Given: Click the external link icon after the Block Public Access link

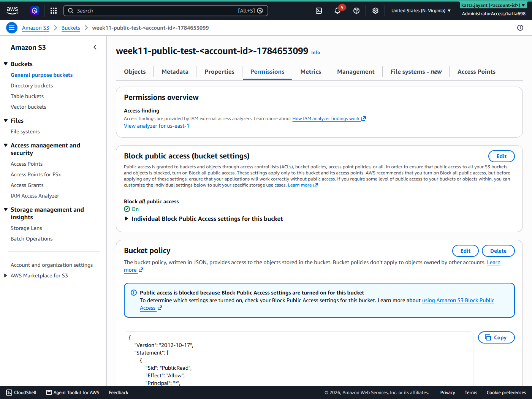Looking at the screenshot, I should 160,308.
